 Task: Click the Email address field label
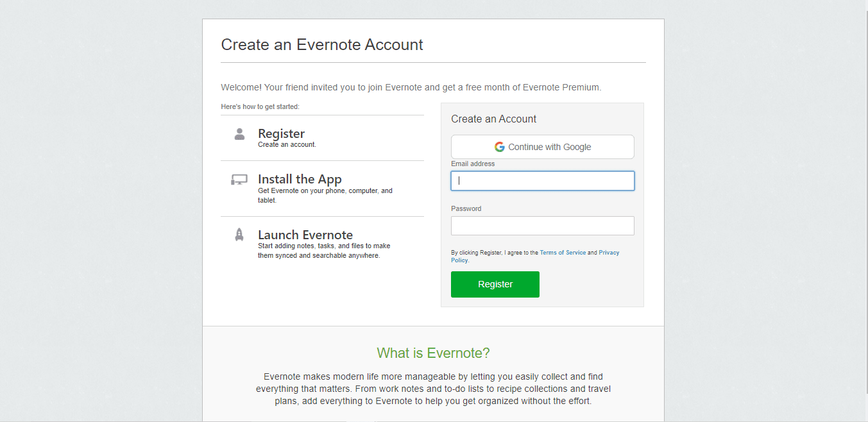click(473, 164)
